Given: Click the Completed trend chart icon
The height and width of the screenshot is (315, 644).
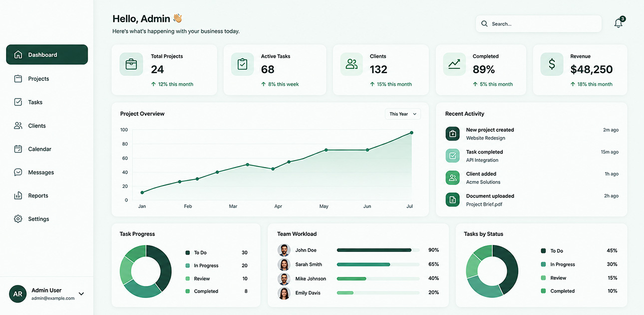Looking at the screenshot, I should [x=454, y=64].
